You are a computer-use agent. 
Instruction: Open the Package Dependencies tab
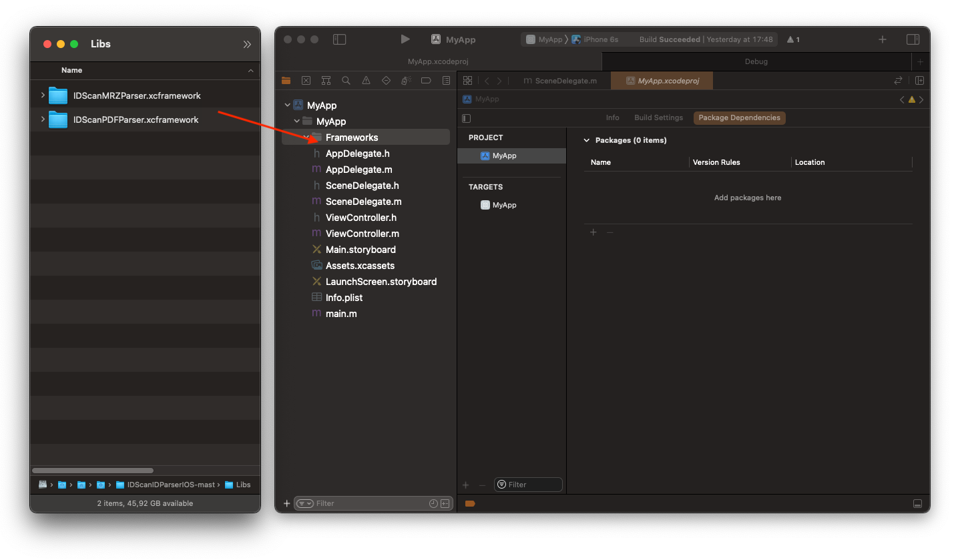739,117
